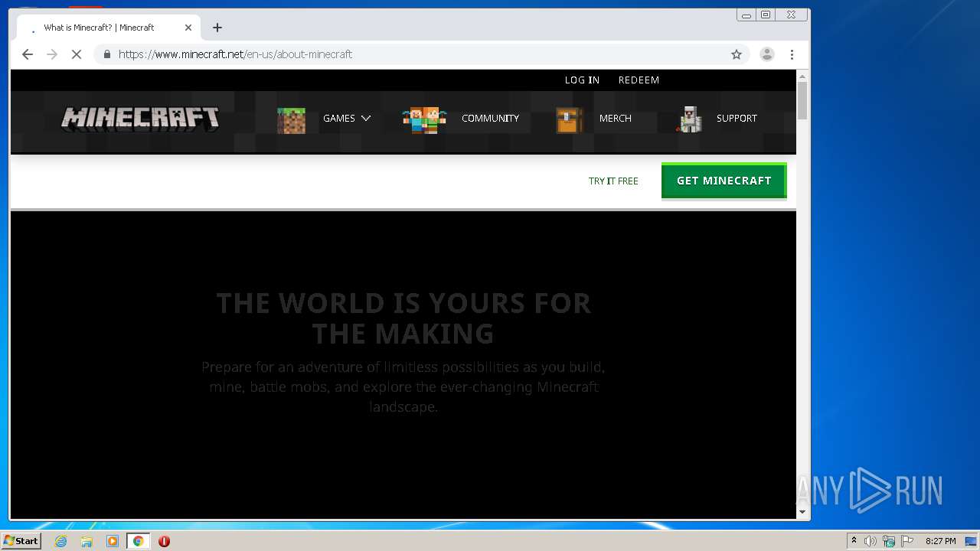Image resolution: width=980 pixels, height=551 pixels.
Task: Click THE WORLD IS YOURS heading
Action: [403, 318]
